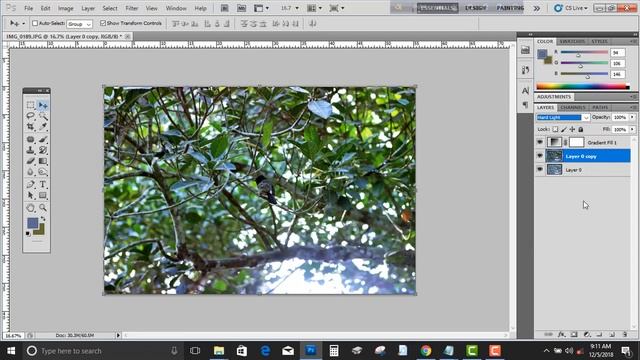Toggle lock all
The width and height of the screenshot is (640, 360).
click(581, 129)
